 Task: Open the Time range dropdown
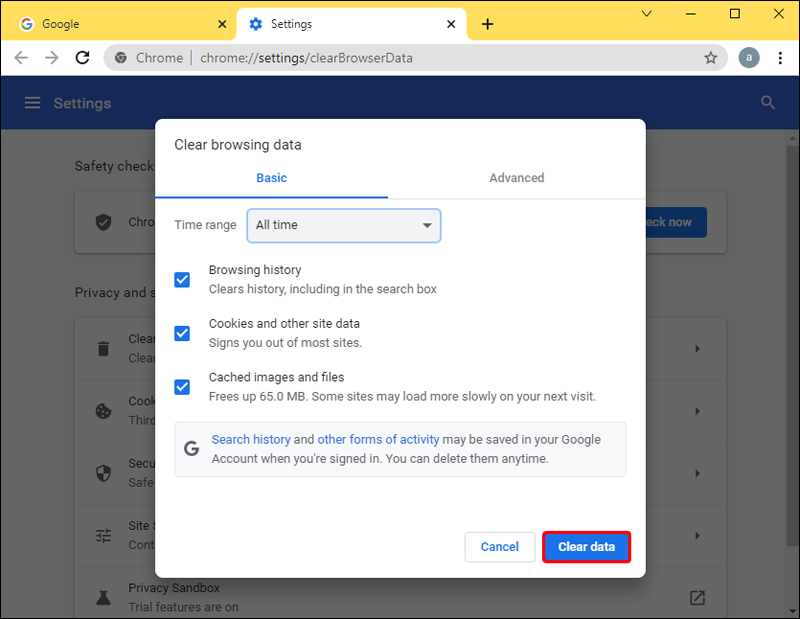pyautogui.click(x=343, y=225)
